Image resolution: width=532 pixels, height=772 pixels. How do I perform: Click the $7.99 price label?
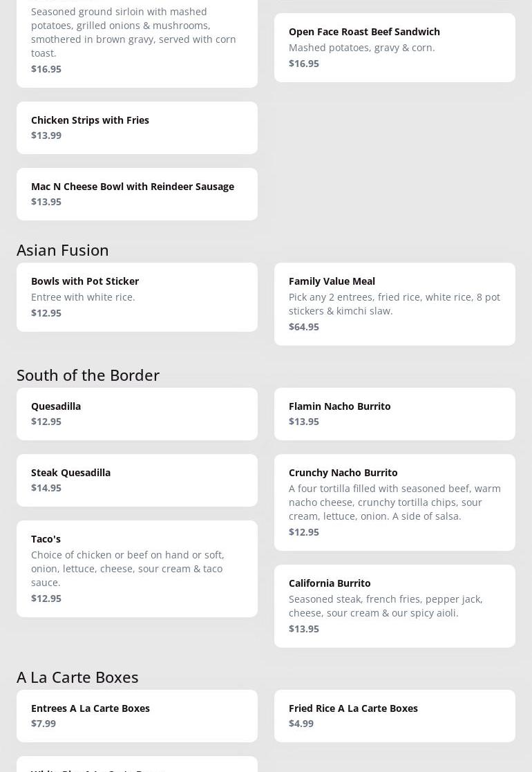(x=44, y=724)
